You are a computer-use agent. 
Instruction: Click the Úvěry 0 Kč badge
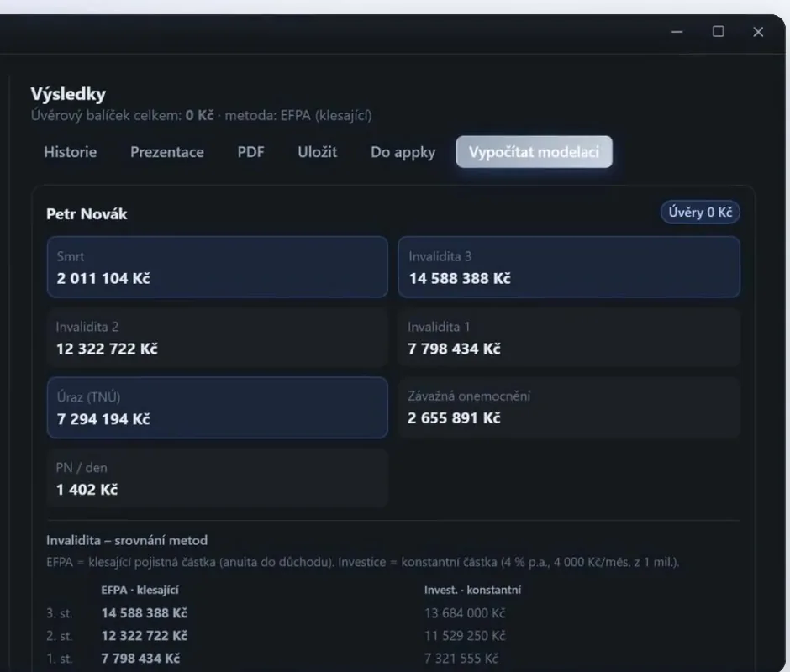(x=700, y=212)
